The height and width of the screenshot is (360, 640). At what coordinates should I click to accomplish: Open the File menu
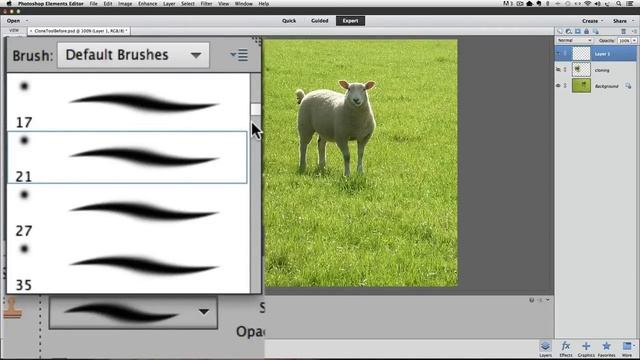pyautogui.click(x=93, y=4)
